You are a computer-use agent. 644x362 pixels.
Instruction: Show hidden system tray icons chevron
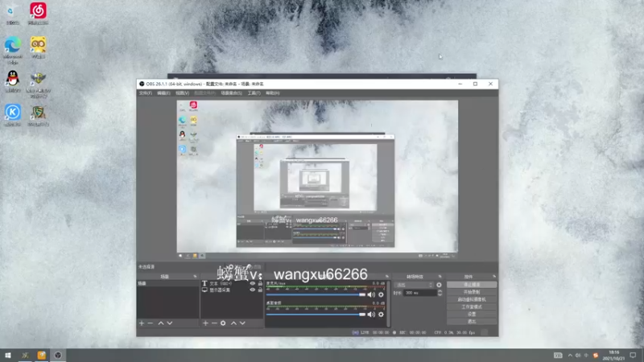tap(570, 356)
